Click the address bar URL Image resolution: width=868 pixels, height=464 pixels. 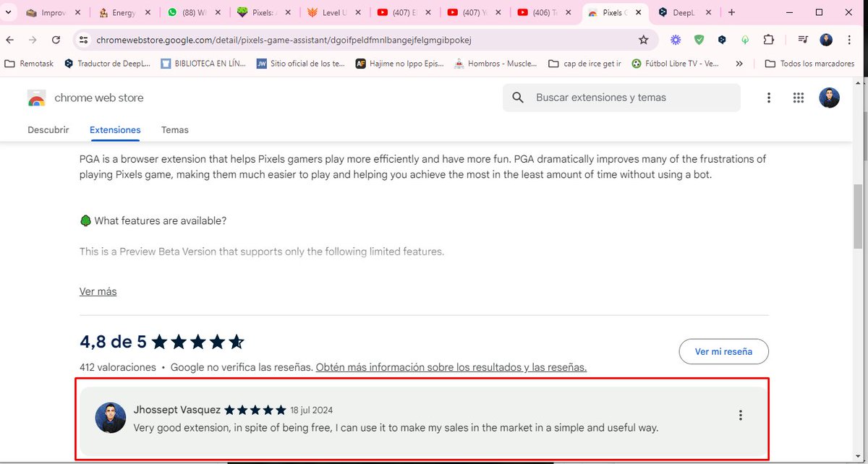283,40
